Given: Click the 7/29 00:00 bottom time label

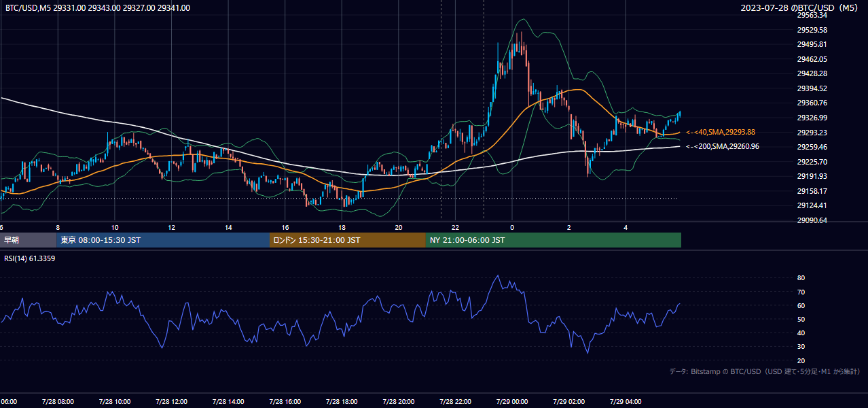Looking at the screenshot, I should pyautogui.click(x=512, y=401).
